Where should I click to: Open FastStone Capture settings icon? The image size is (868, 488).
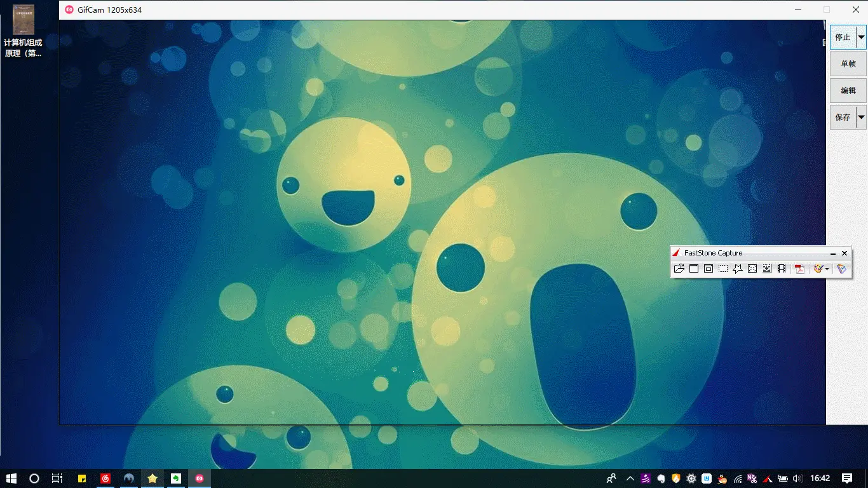tap(842, 269)
